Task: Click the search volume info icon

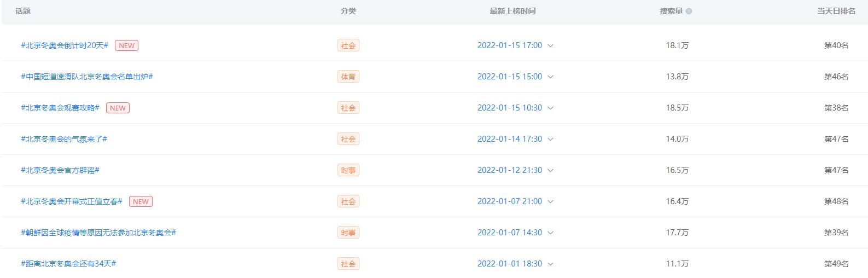Action: [689, 11]
